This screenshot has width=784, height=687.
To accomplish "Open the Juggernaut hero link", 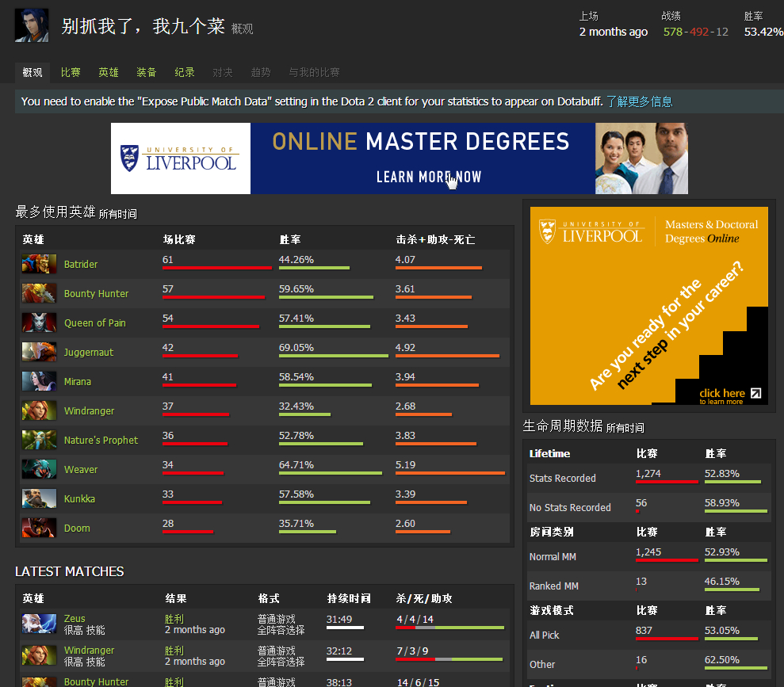I will click(x=89, y=353).
